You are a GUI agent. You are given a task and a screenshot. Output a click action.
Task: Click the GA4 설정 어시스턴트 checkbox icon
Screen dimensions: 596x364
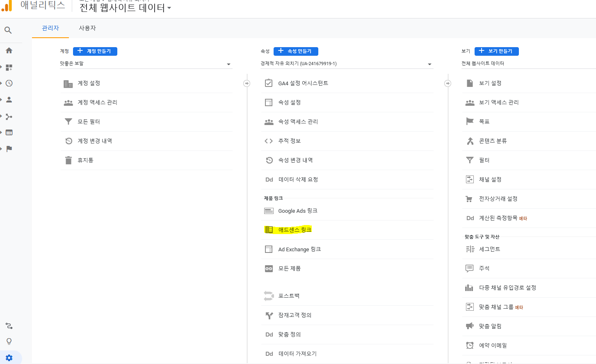coord(269,83)
